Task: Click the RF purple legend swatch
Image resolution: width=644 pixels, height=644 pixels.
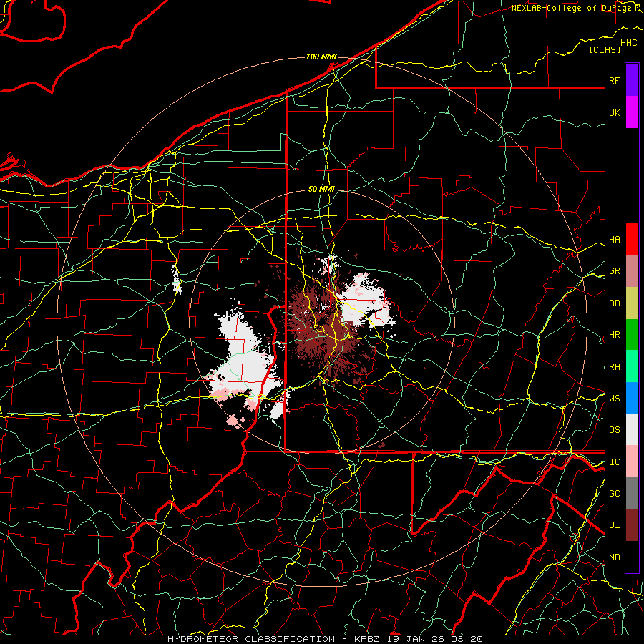Action: tap(632, 80)
